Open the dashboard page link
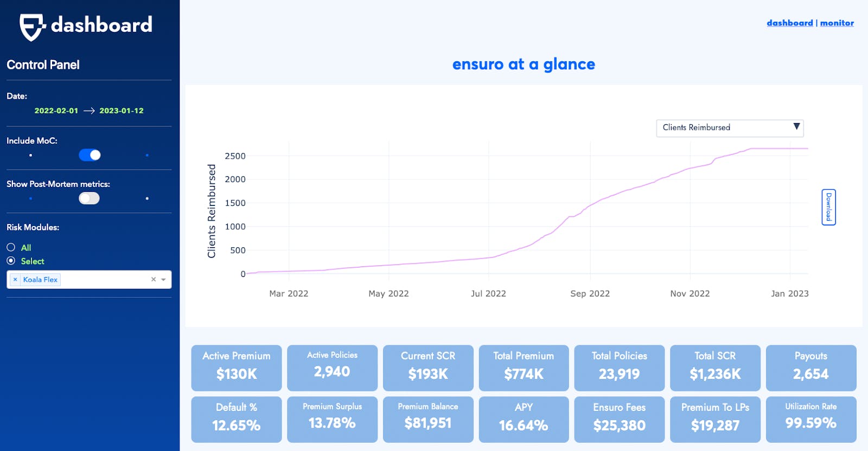The height and width of the screenshot is (451, 868). [x=789, y=23]
